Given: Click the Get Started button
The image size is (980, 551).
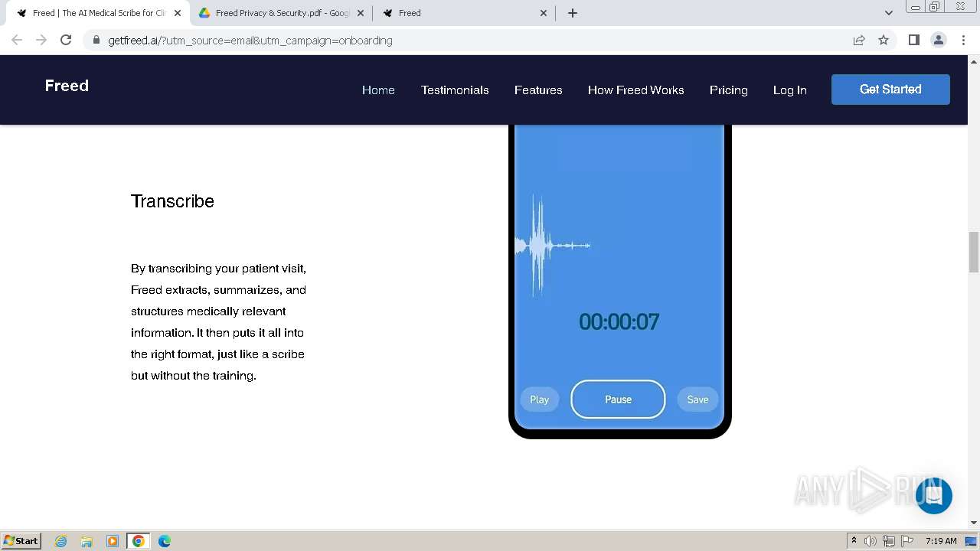Looking at the screenshot, I should (x=890, y=90).
